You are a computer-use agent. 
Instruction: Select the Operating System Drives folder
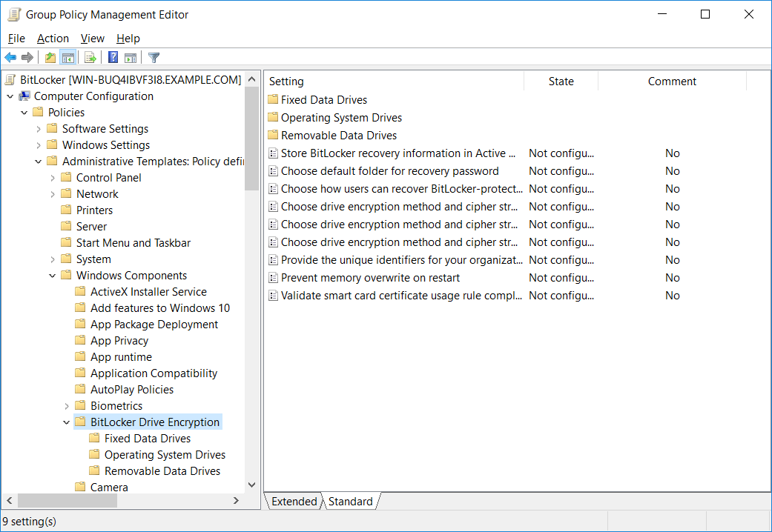[165, 454]
